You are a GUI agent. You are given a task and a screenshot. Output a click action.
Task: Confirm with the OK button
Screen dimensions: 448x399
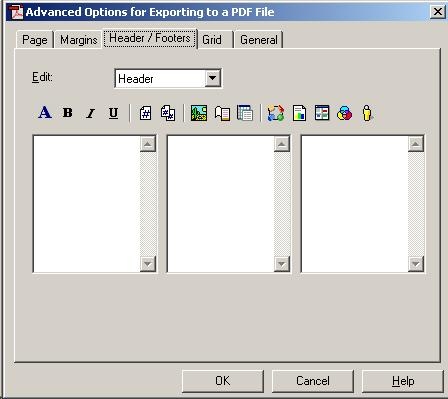coord(223,381)
